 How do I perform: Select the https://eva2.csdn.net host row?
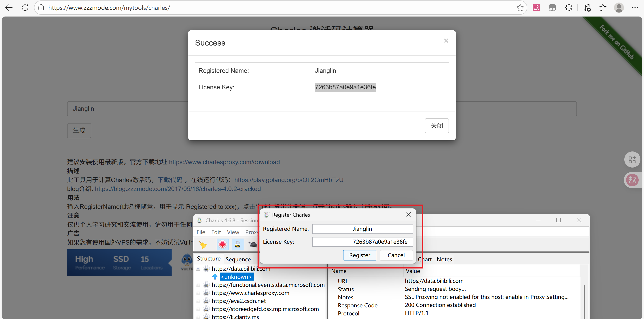[x=239, y=301]
